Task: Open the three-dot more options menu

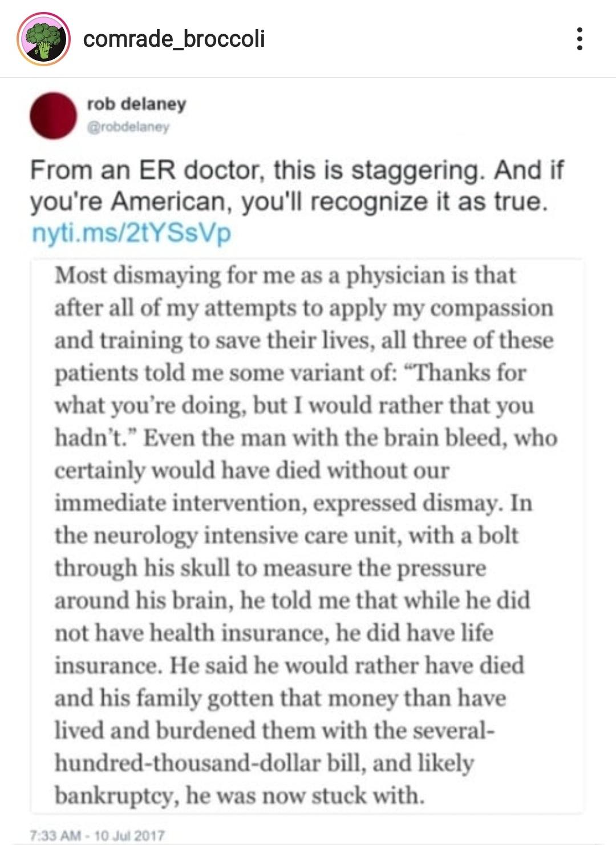Action: [579, 39]
